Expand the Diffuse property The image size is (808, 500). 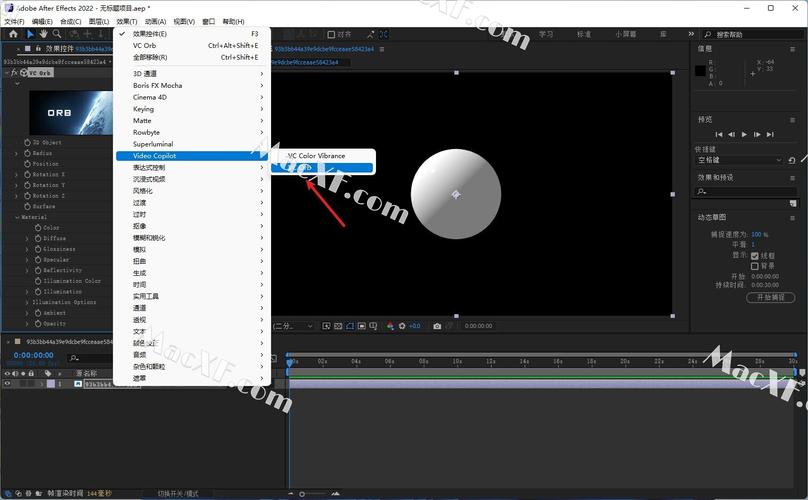coord(27,239)
